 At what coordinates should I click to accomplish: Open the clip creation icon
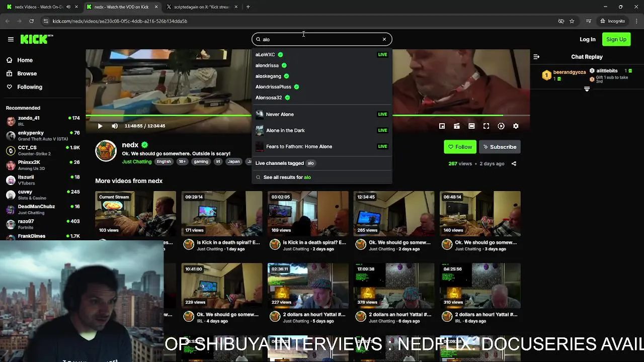click(457, 126)
